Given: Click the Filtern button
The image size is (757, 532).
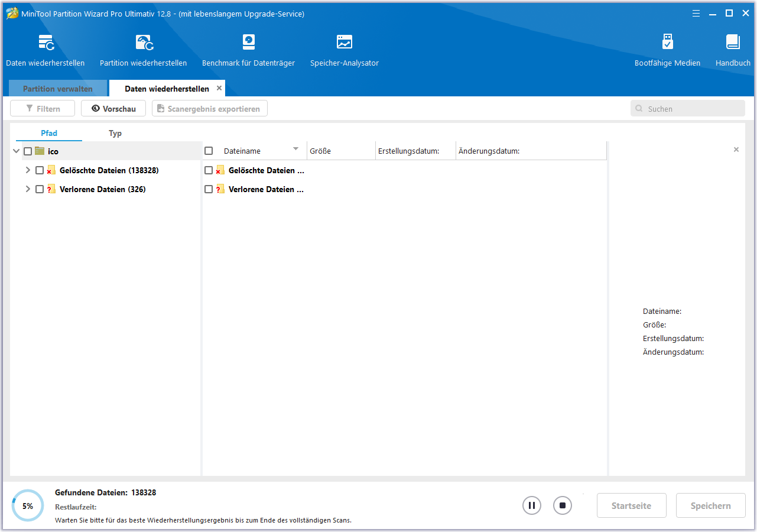Looking at the screenshot, I should pyautogui.click(x=43, y=109).
